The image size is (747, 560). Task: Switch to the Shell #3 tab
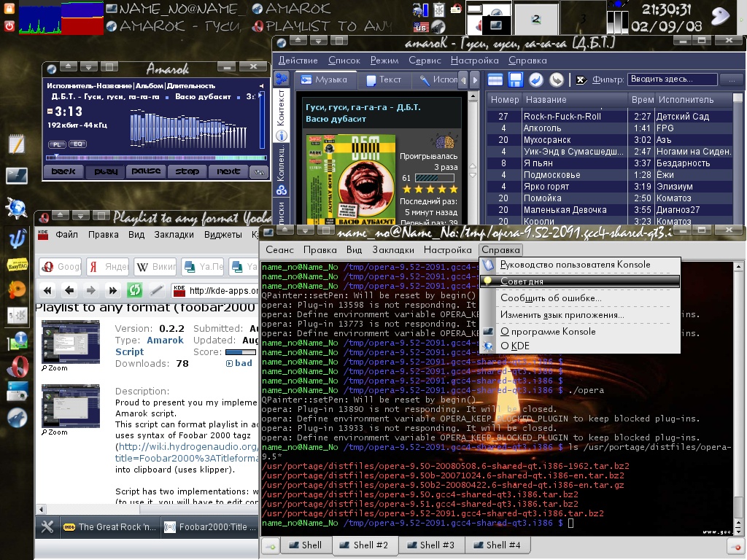click(x=430, y=545)
